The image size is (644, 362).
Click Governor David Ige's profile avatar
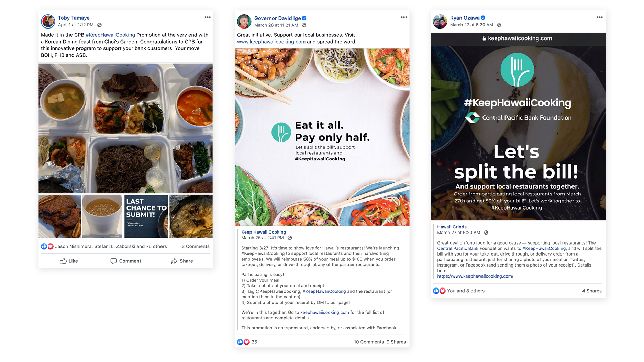(x=244, y=21)
